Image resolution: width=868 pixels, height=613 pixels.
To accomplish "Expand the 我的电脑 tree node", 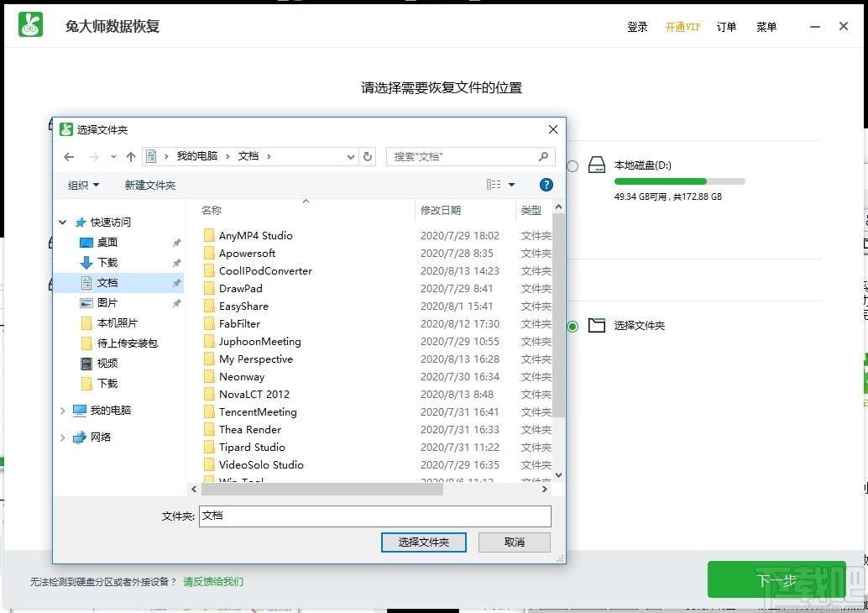I will click(63, 411).
